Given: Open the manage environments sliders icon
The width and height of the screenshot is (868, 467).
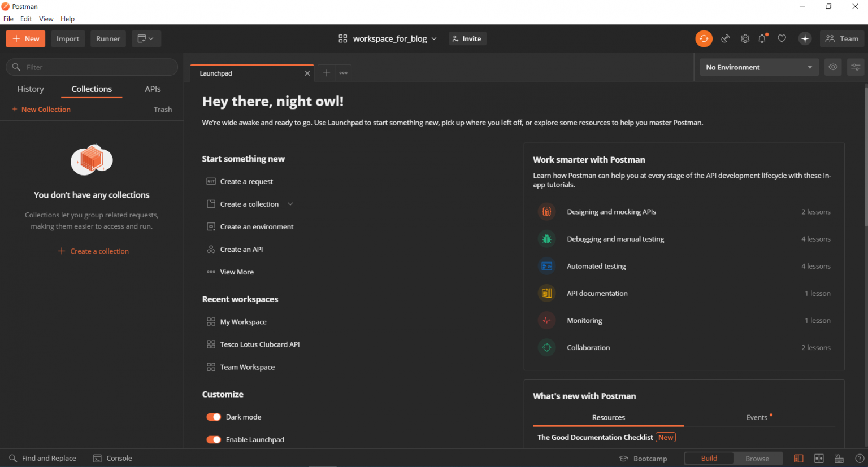Looking at the screenshot, I should click(x=856, y=67).
